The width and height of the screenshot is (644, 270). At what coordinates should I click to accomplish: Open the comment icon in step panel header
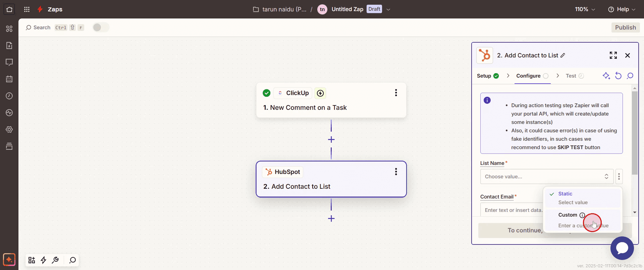pyautogui.click(x=630, y=76)
